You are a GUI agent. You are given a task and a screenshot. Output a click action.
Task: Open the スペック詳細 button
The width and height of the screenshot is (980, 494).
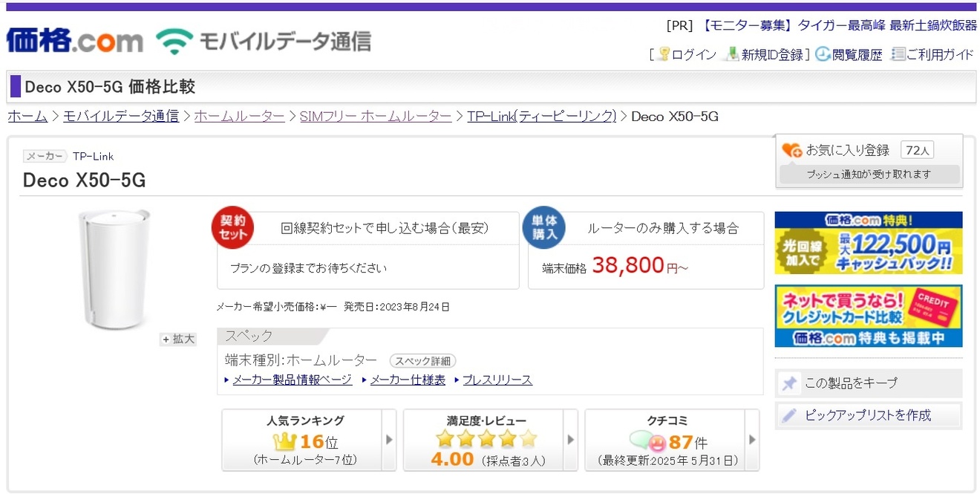point(422,361)
